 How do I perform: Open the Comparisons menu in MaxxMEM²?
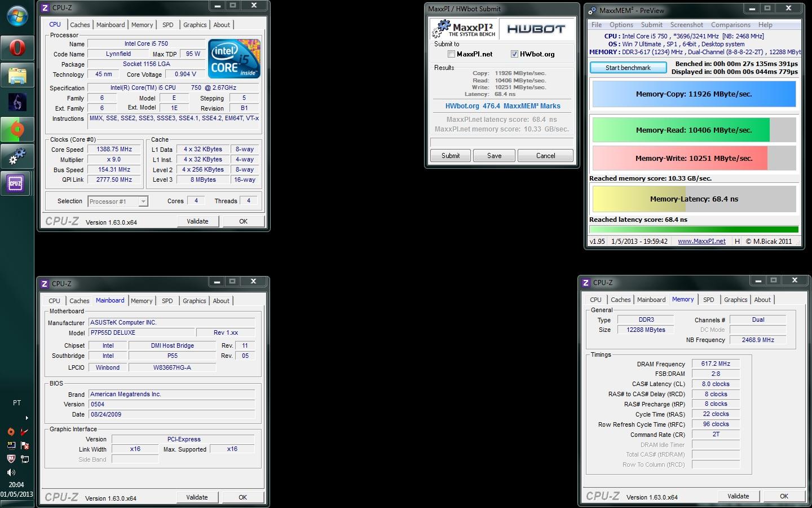731,25
